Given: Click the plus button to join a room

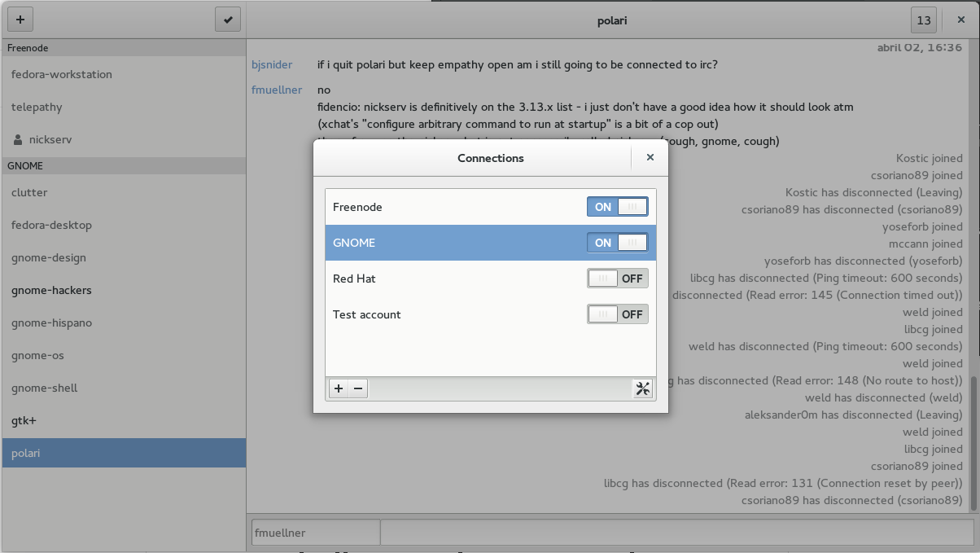Looking at the screenshot, I should coord(20,20).
